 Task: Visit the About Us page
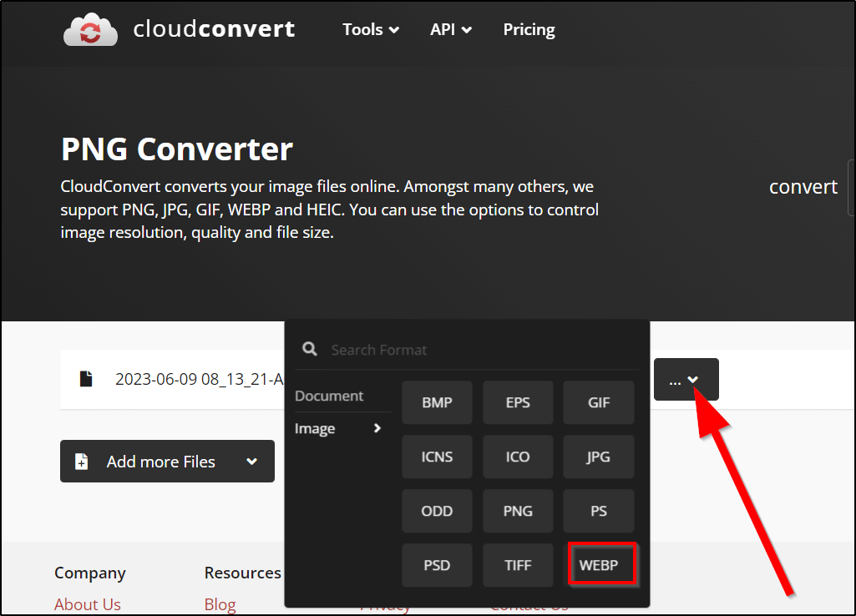tap(87, 603)
